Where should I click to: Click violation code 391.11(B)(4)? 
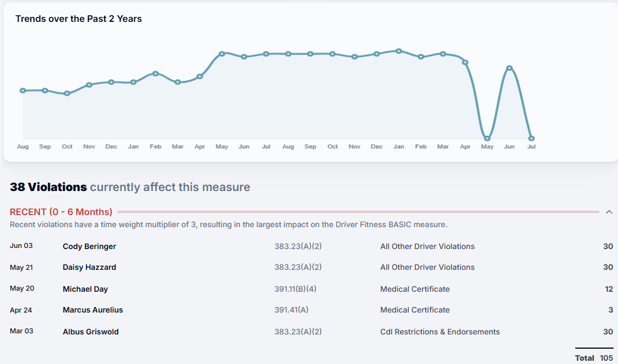295,289
